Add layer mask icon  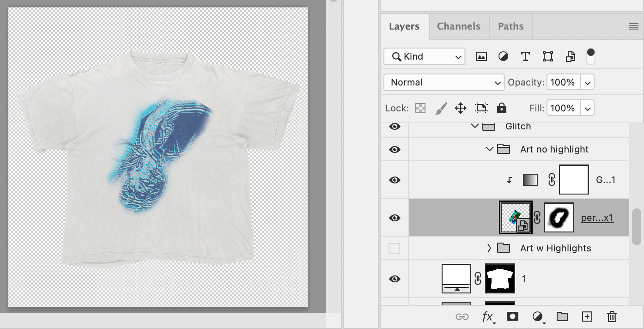512,317
